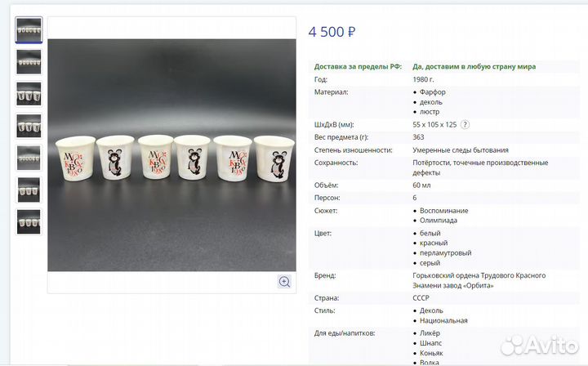This screenshot has width=588, height=366.
Task: Click the 4 500 ₽ price
Action: coord(332,32)
